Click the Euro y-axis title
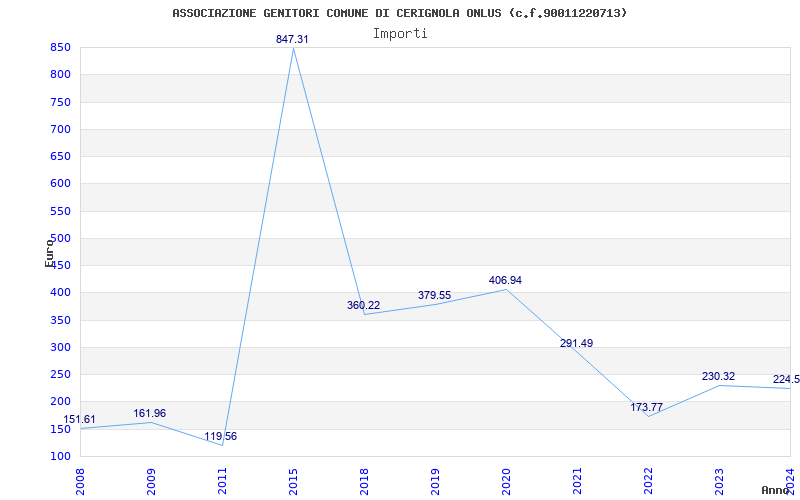Image resolution: width=800 pixels, height=500 pixels. [49, 252]
